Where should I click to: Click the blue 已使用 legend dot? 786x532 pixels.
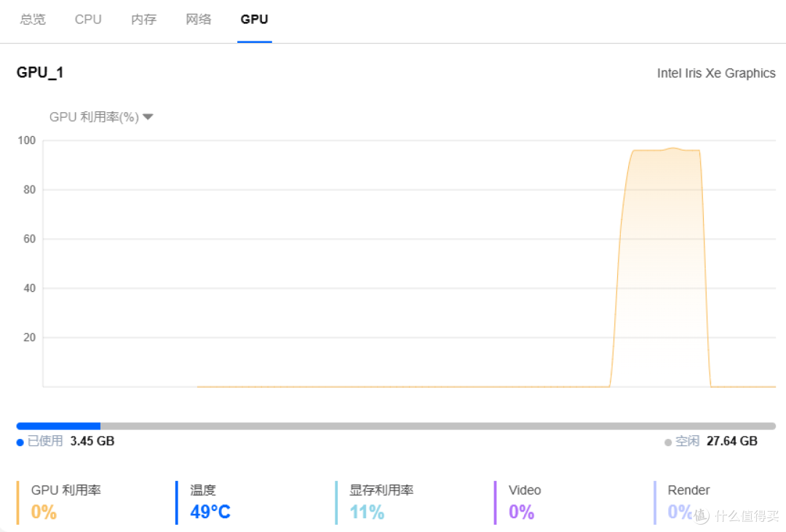click(x=20, y=442)
